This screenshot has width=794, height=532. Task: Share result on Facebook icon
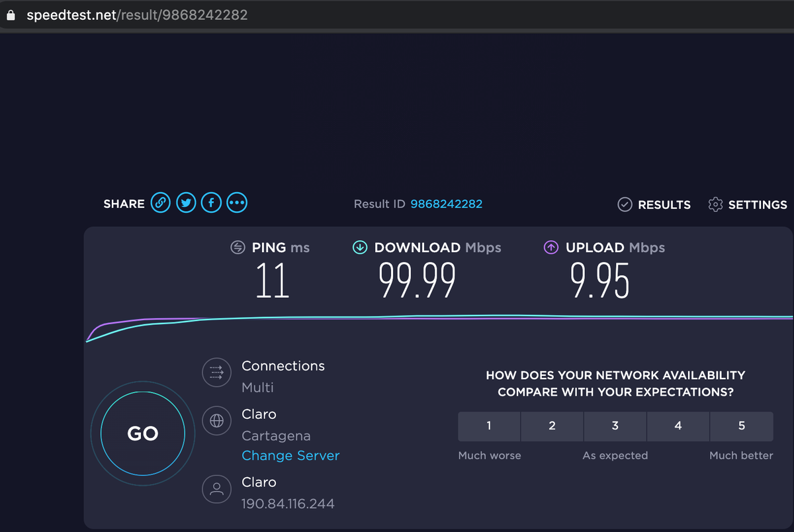211,202
